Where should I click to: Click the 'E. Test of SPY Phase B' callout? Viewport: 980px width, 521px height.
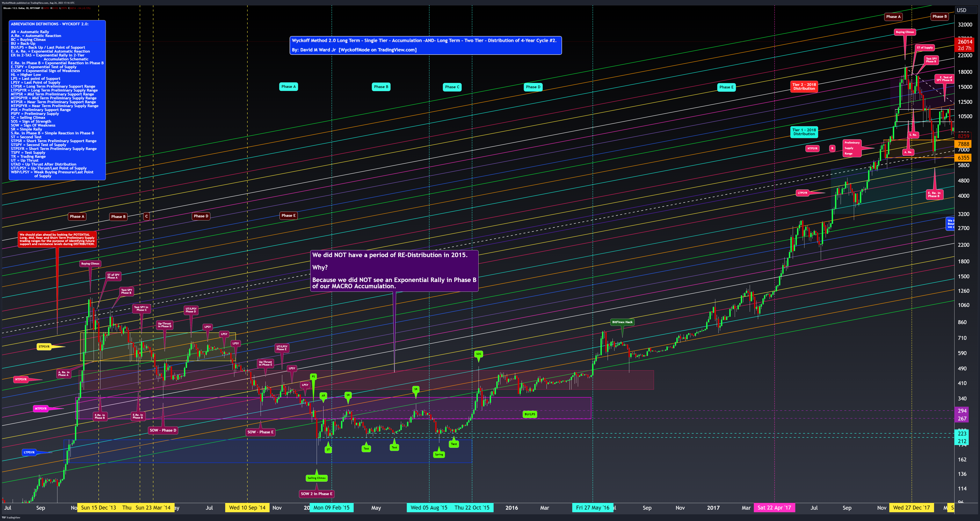tap(944, 79)
